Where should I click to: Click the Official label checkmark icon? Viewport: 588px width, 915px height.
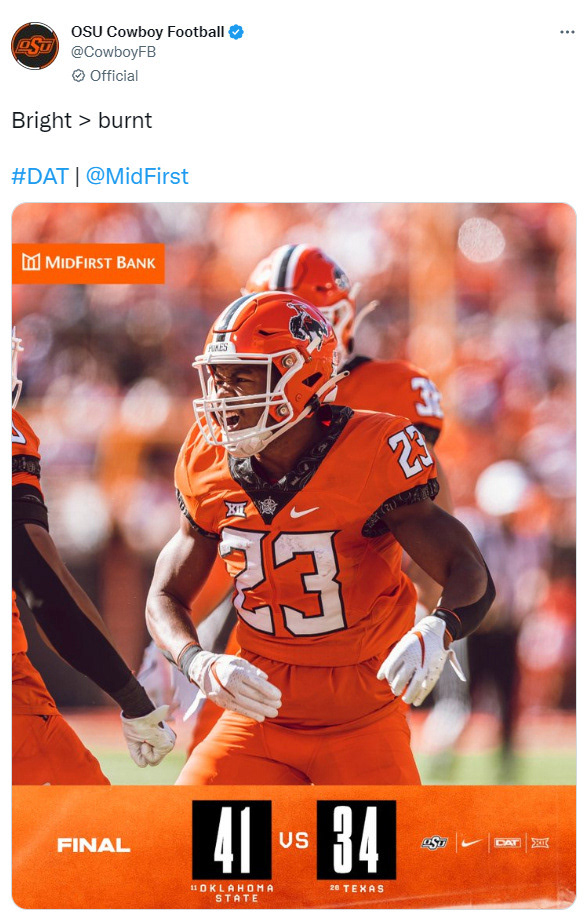[x=78, y=76]
